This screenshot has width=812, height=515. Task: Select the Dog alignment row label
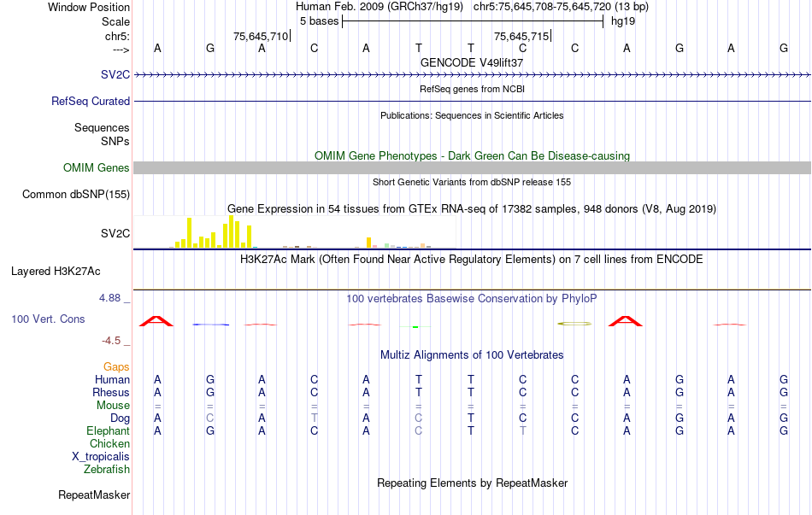click(x=120, y=418)
